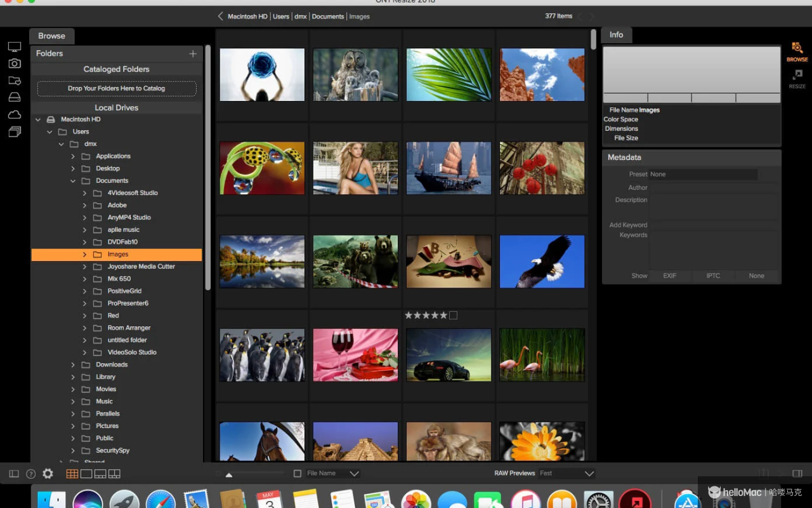Select the local drives disk icon
The image size is (812, 508).
[x=14, y=97]
